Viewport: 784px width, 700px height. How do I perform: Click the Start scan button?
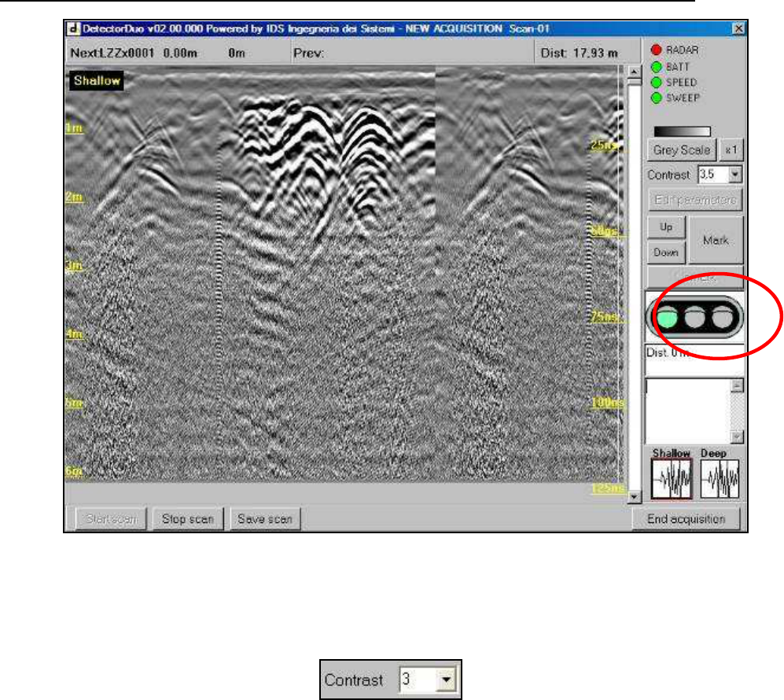tap(111, 519)
